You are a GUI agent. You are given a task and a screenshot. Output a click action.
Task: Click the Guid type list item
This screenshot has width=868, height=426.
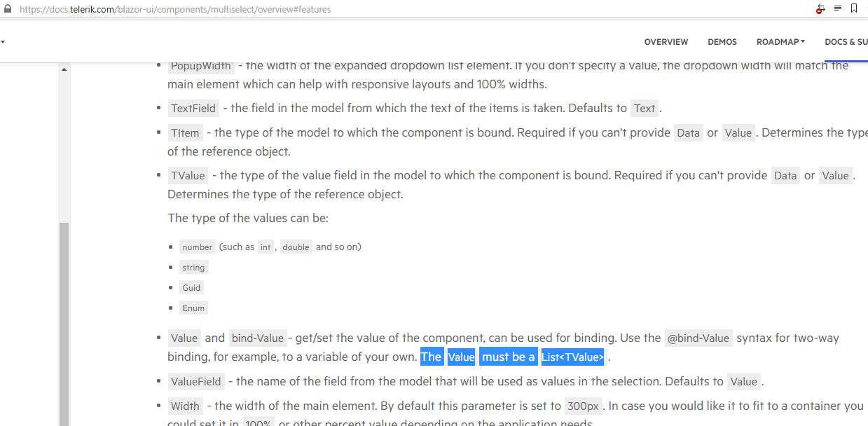click(x=191, y=288)
